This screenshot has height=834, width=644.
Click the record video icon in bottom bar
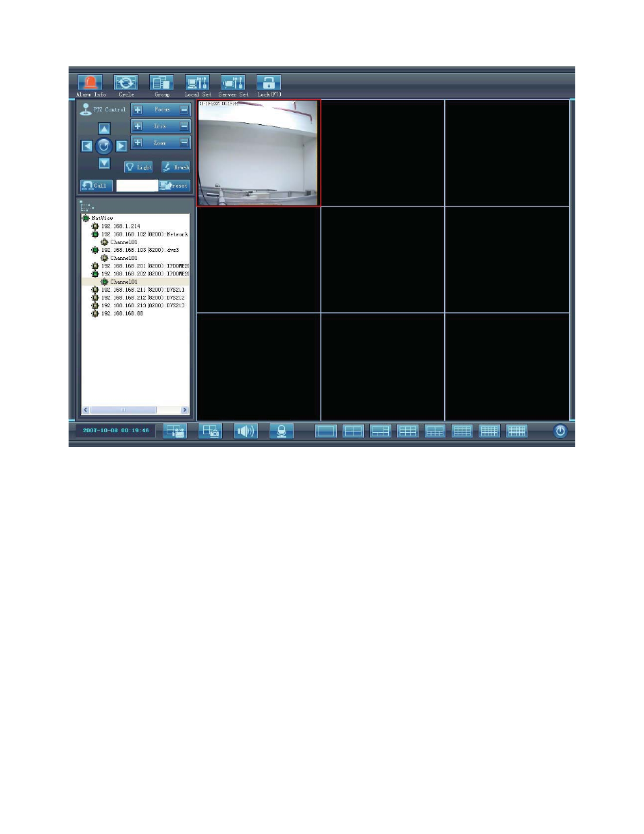coord(176,431)
